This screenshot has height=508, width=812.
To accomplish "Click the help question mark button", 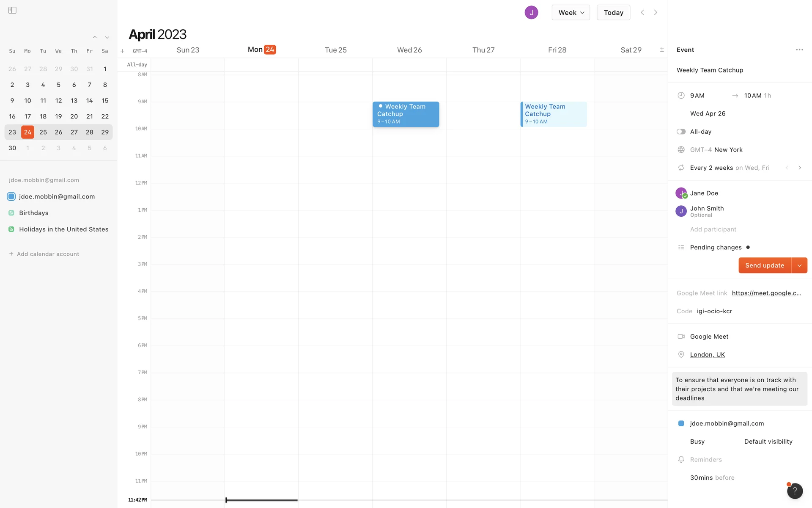I will 795,491.
